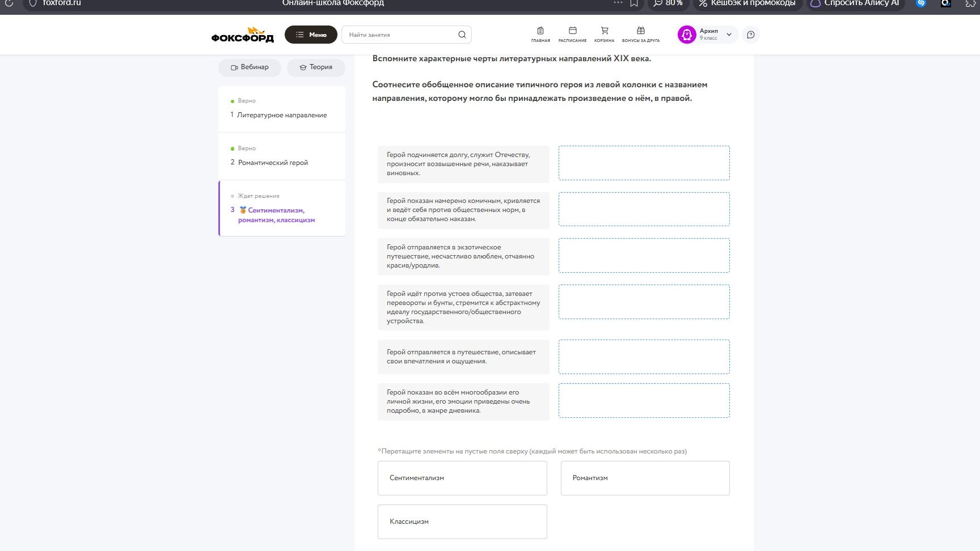980x551 pixels.
Task: Open the Меню button
Action: 311,35
